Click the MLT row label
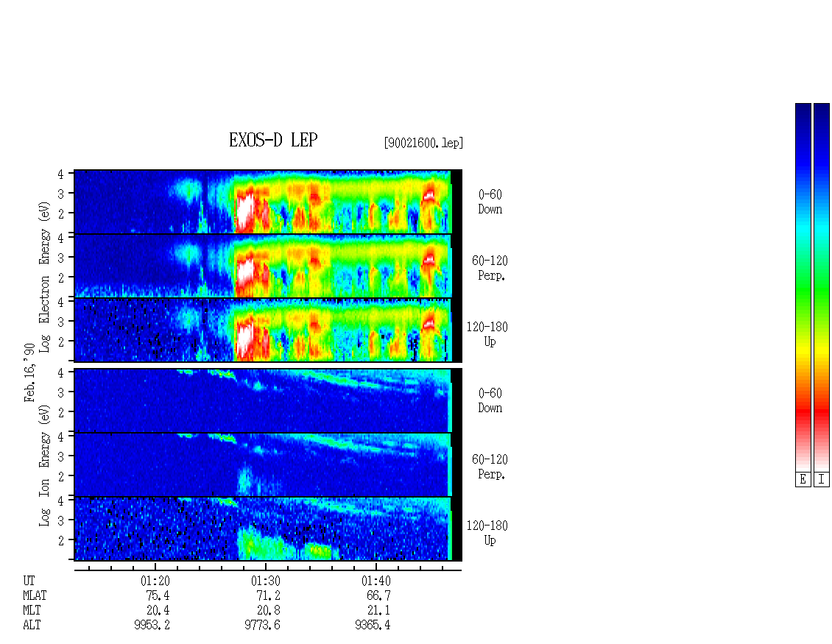Viewport: 832px width, 644px height. [x=32, y=610]
